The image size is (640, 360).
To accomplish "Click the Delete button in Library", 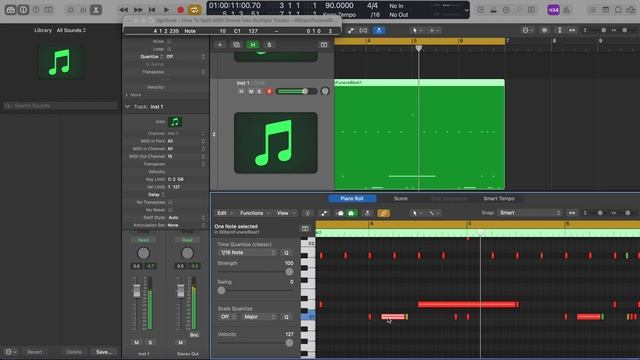I will pyautogui.click(x=74, y=352).
